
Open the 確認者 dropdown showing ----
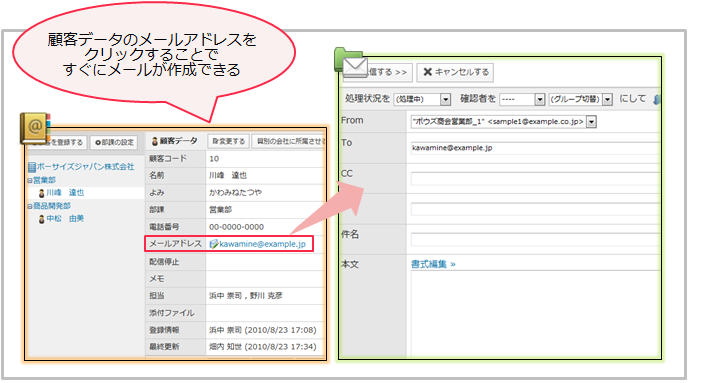(522, 99)
